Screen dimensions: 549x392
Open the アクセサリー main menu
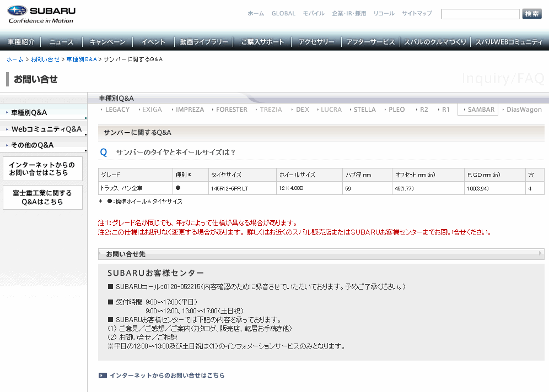[x=316, y=42]
